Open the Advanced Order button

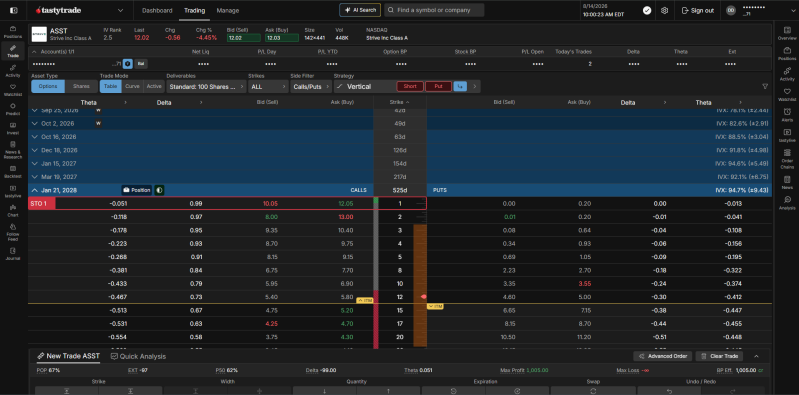click(x=662, y=356)
